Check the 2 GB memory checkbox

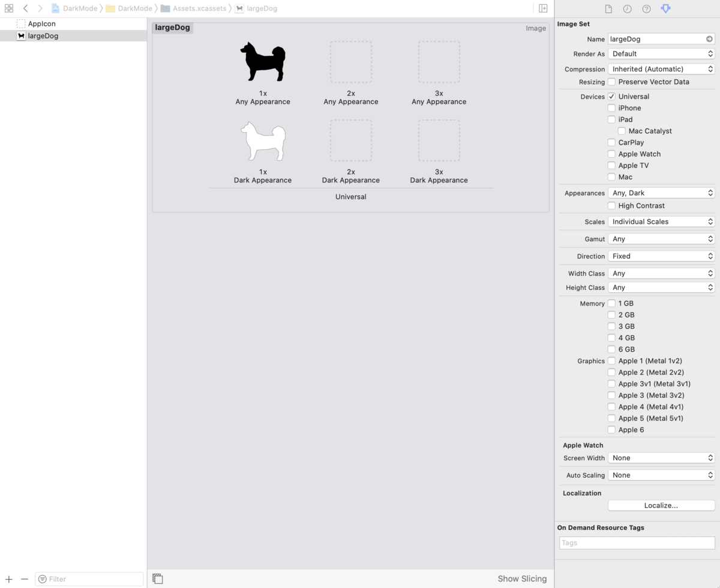(611, 315)
